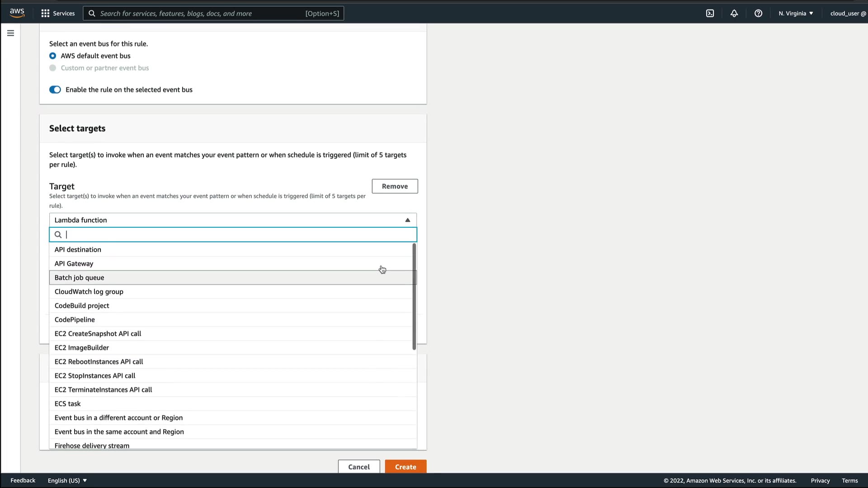This screenshot has height=488, width=868.
Task: Open the CloudShell terminal icon
Action: 710,14
